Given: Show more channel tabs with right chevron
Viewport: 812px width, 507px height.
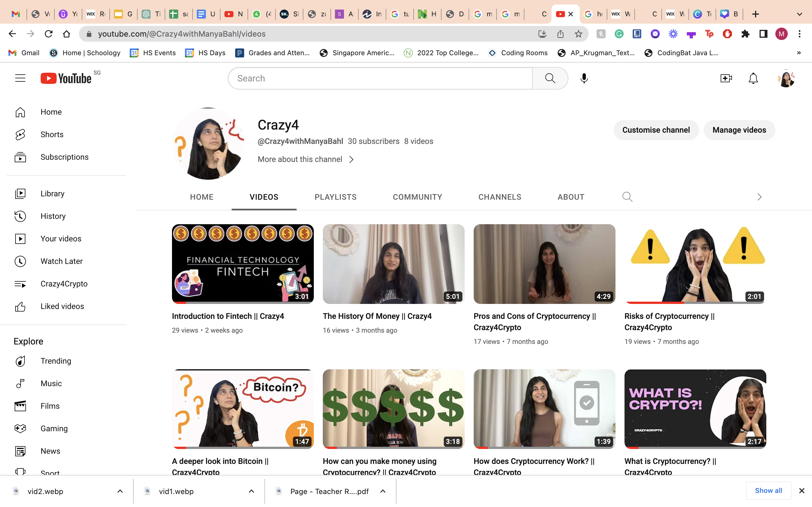Looking at the screenshot, I should point(759,197).
